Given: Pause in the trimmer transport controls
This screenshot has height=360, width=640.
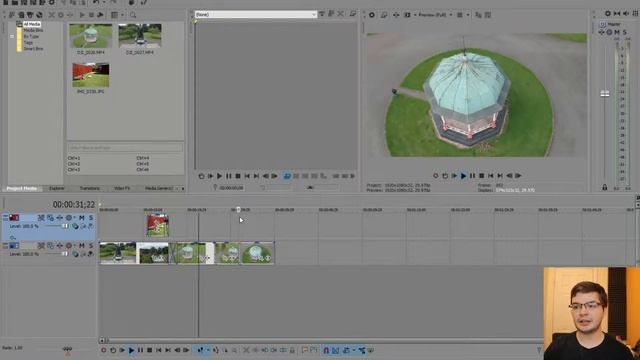Looking at the screenshot, I should 229,176.
